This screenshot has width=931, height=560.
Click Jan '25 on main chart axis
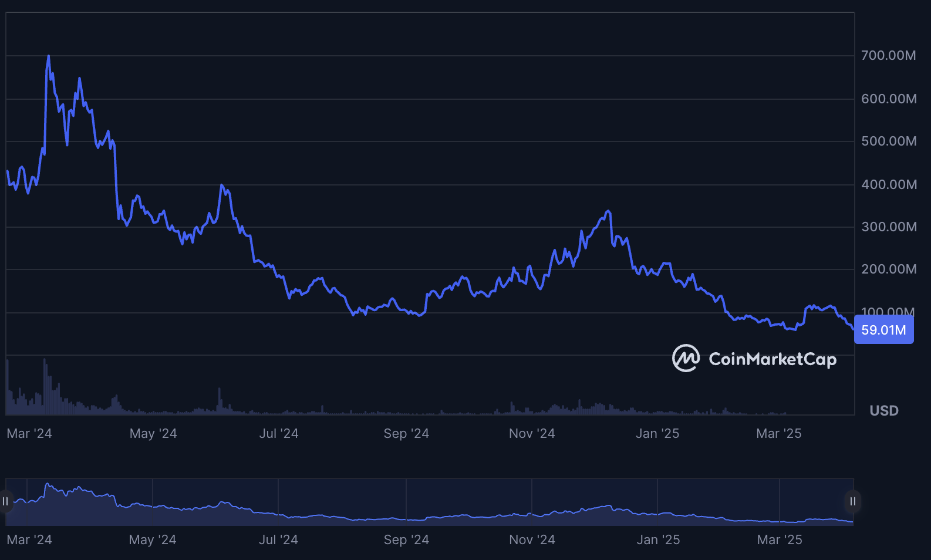(x=657, y=433)
